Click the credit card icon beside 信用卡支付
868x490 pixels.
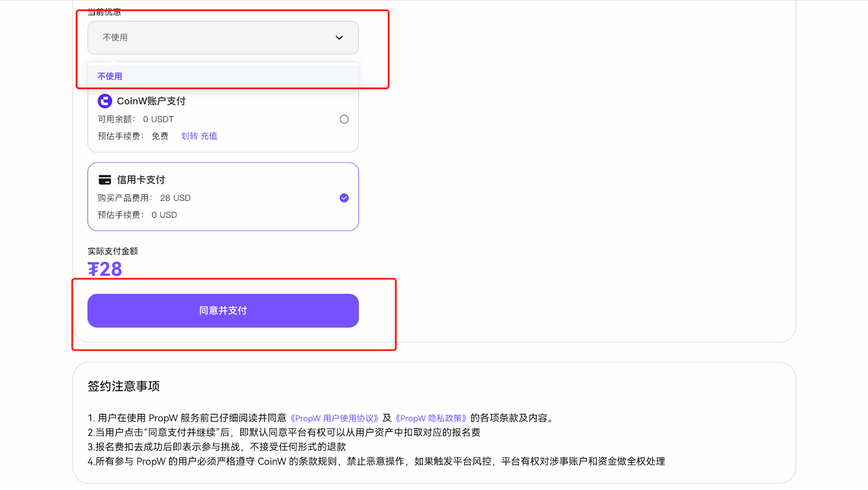point(106,179)
